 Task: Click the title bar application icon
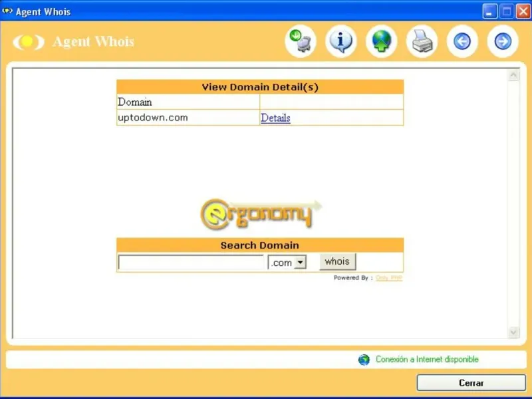coord(7,11)
